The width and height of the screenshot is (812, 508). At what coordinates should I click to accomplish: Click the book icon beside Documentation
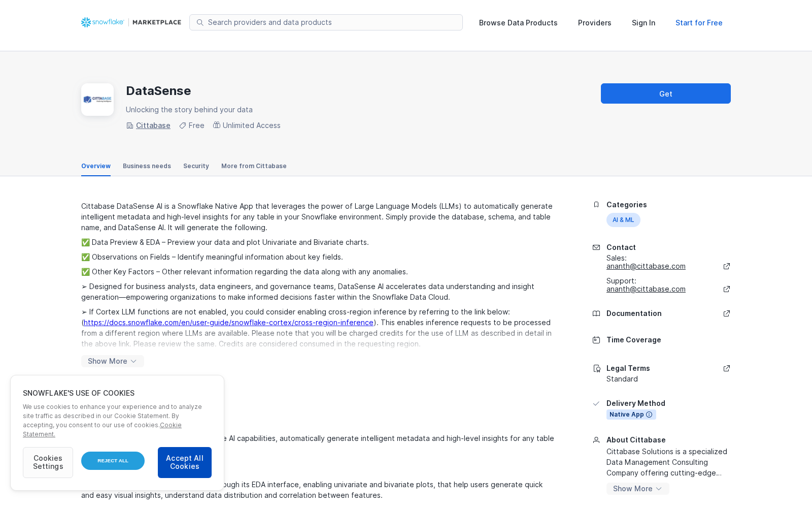(x=596, y=313)
